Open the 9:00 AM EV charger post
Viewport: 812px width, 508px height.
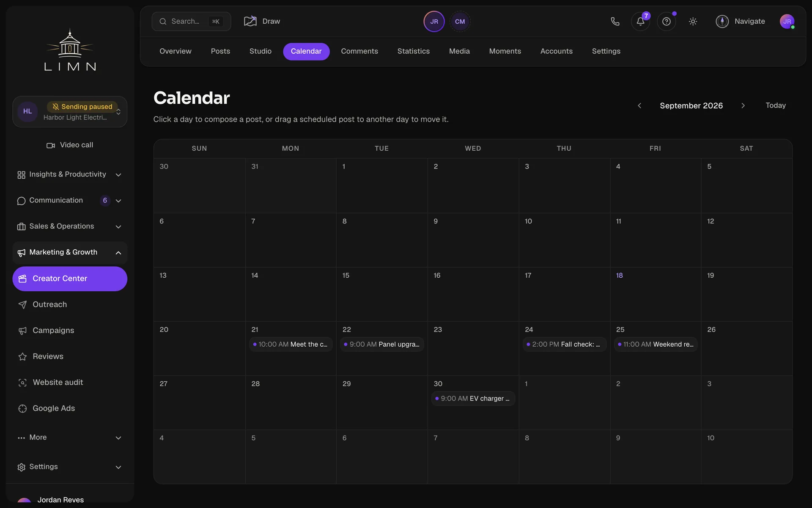coord(473,398)
